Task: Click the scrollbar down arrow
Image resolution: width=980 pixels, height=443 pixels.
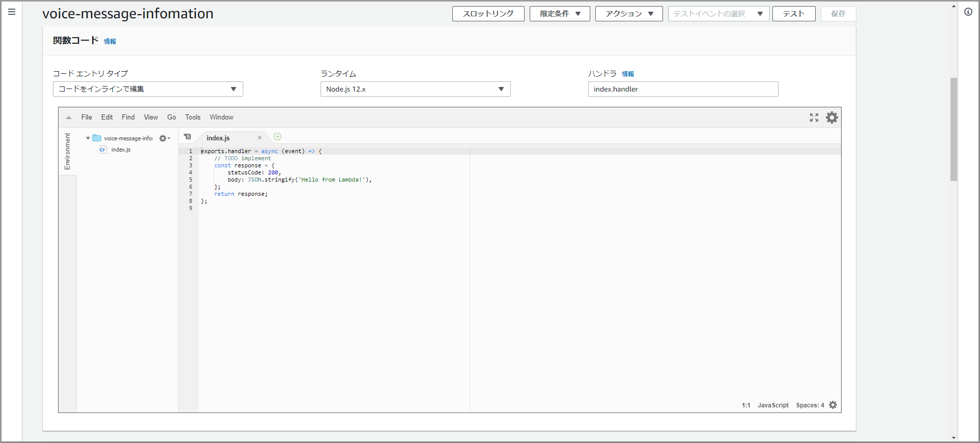Action: pyautogui.click(x=954, y=438)
